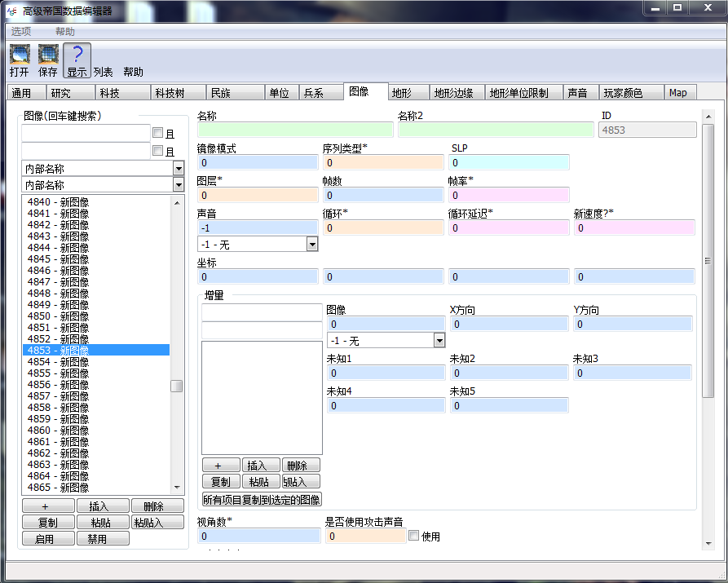Click the 帮助 item in the toolbar
This screenshot has height=583, width=728.
pyautogui.click(x=133, y=72)
